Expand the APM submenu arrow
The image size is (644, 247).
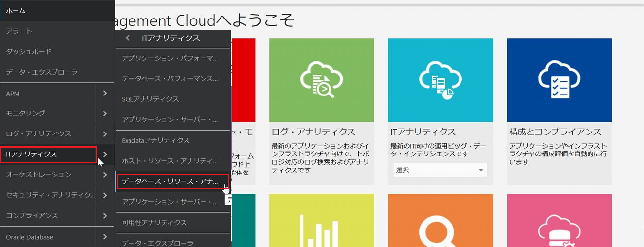pos(105,93)
